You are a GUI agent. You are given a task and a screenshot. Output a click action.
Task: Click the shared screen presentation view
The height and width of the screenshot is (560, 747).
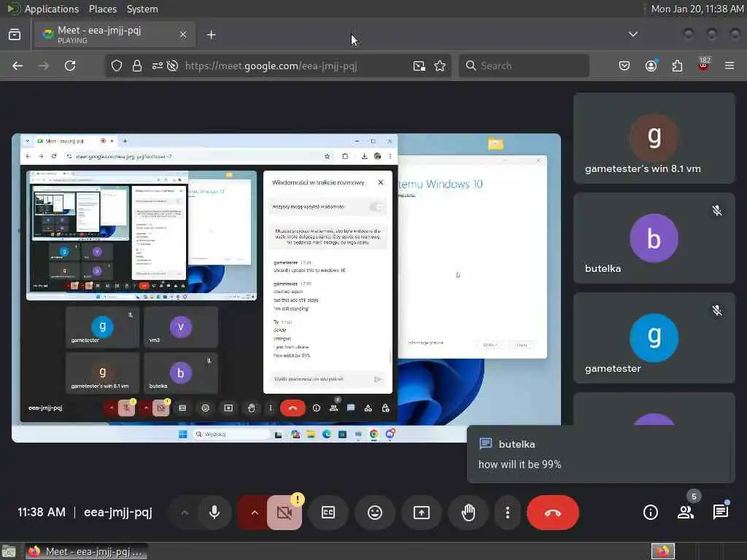[286, 287]
